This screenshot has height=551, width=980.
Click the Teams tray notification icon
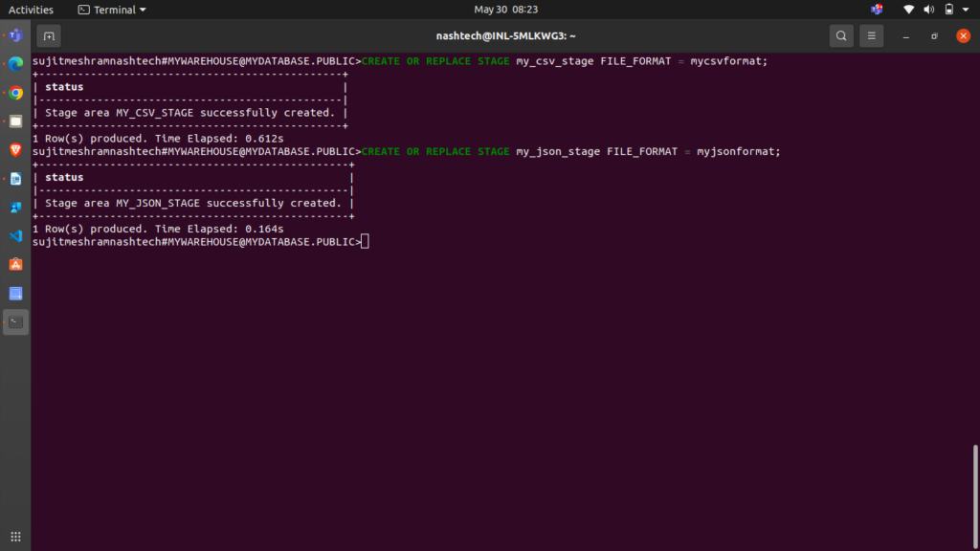[877, 10]
